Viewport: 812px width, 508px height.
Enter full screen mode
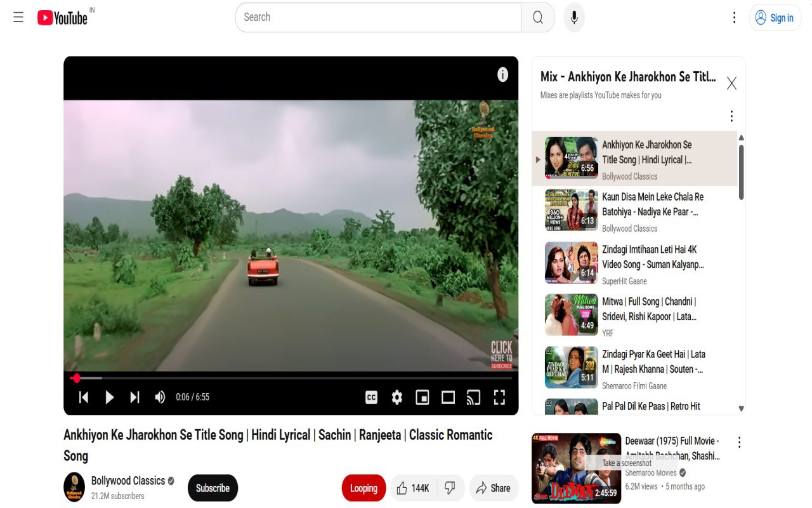point(500,398)
